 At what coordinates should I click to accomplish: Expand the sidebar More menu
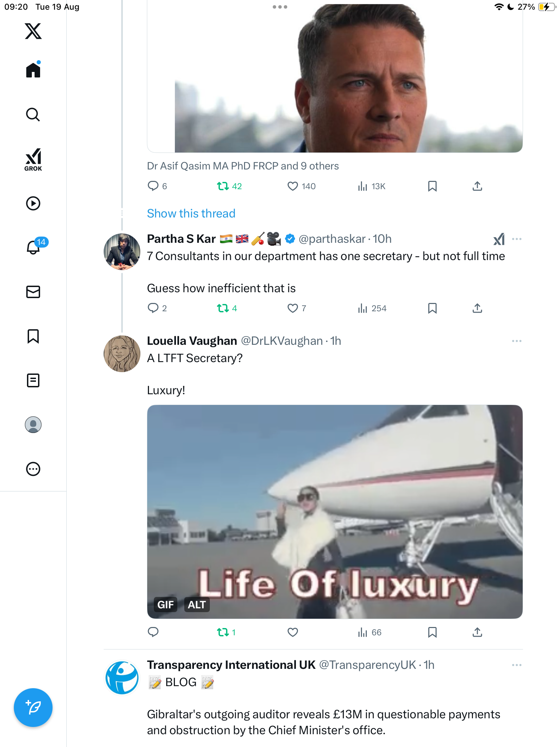point(33,469)
